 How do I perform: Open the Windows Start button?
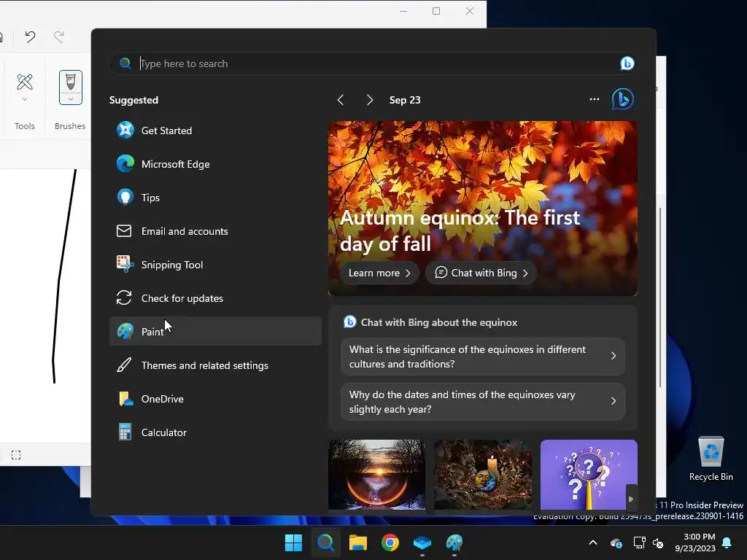[293, 542]
